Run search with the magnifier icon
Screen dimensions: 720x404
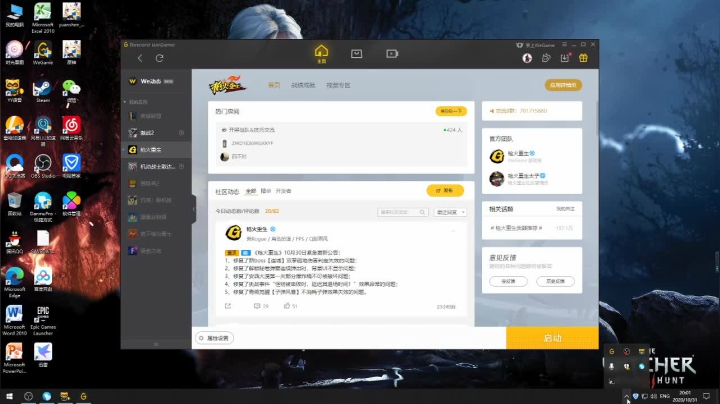pos(422,212)
